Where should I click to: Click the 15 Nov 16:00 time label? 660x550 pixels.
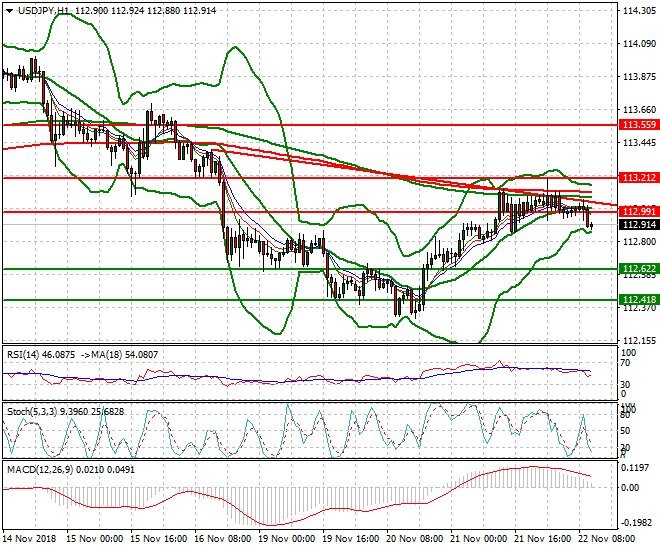tap(159, 539)
